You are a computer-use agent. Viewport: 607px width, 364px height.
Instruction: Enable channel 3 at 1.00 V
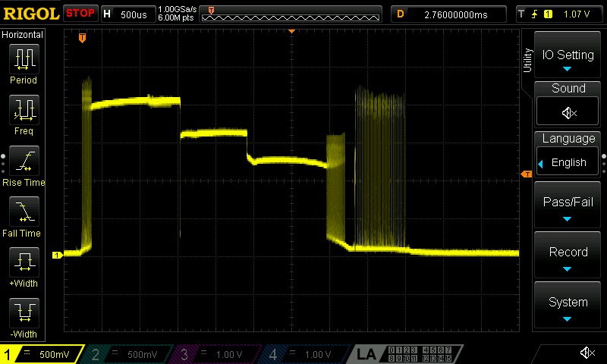pos(215,354)
